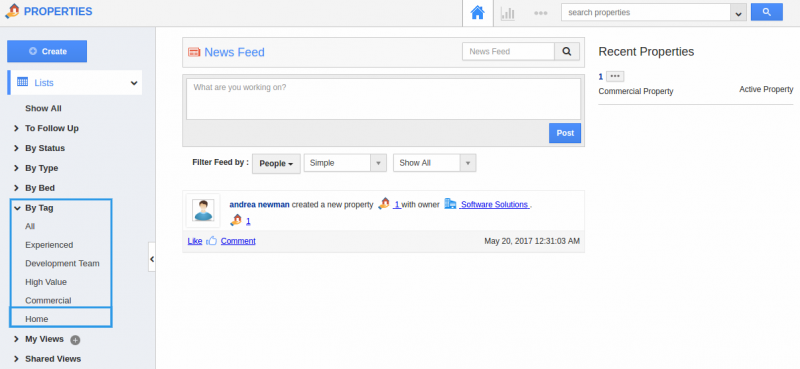
Task: Open the Reports bar chart icon
Action: coord(508,13)
